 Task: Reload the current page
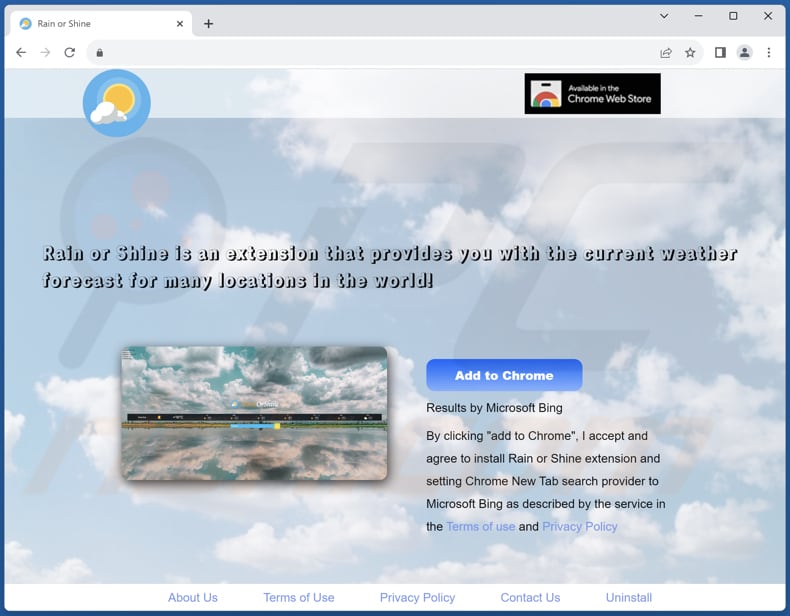(x=70, y=52)
